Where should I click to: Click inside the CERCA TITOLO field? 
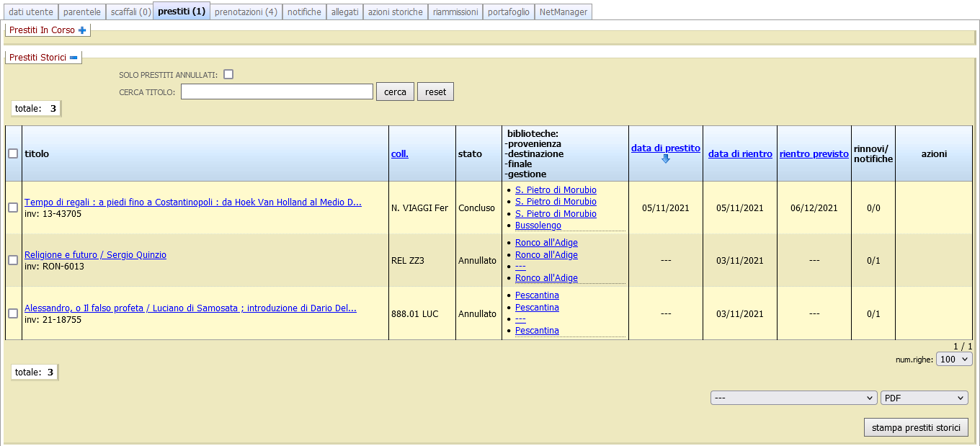(277, 91)
